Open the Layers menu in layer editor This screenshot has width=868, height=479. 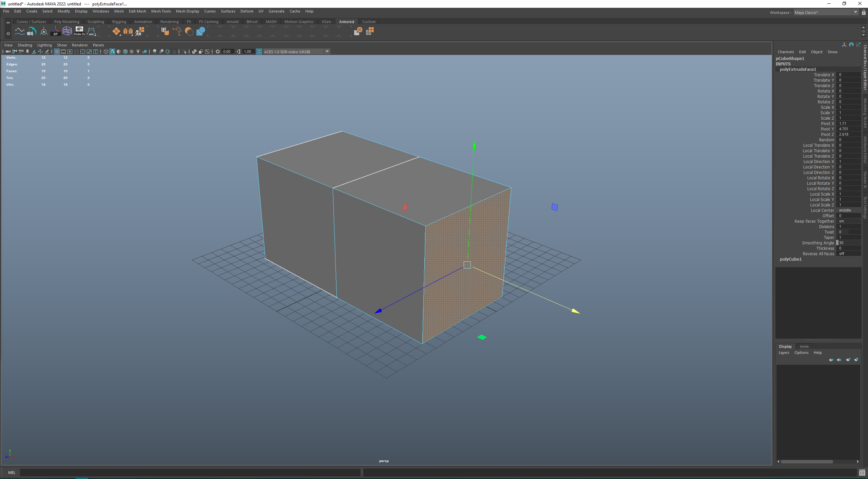tap(784, 353)
